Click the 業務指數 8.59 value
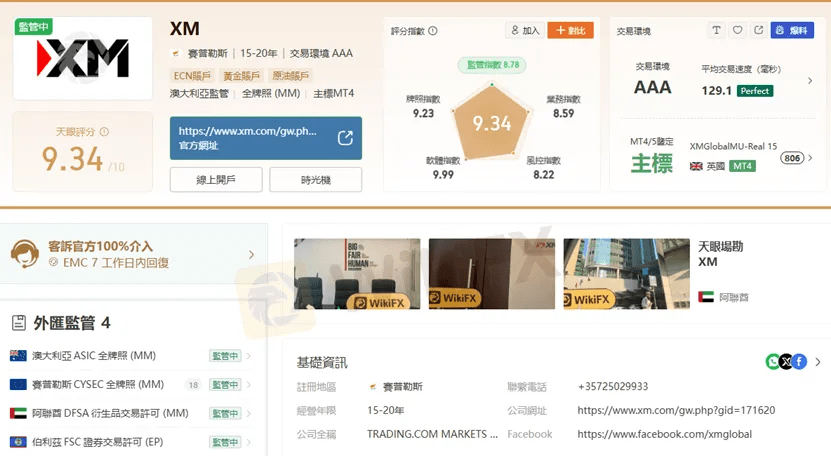 pos(563,113)
